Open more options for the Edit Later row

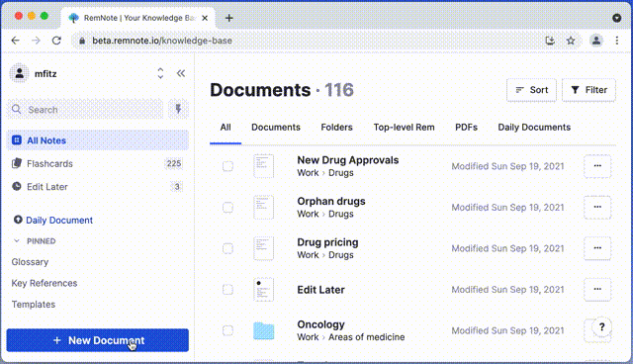click(597, 290)
